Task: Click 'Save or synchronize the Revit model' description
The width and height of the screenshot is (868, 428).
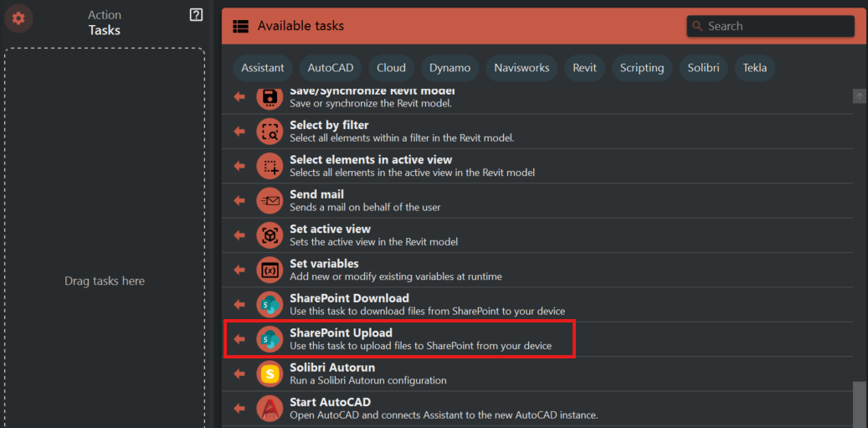Action: pos(371,104)
